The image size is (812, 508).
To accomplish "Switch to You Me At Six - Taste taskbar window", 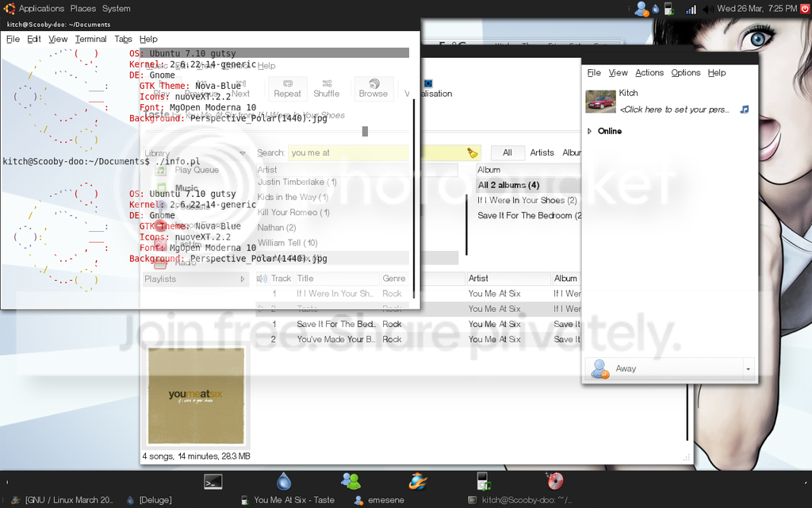I will (x=288, y=500).
